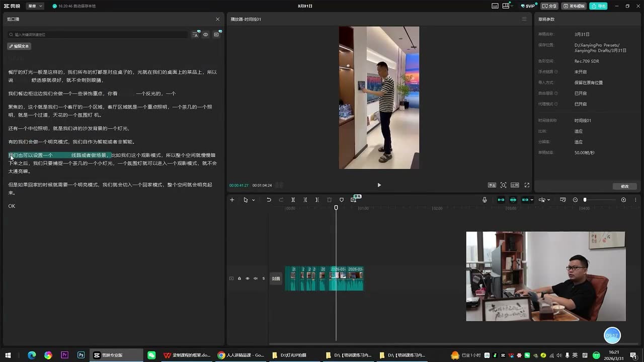644x362 pixels.
Task: Click the player zoom-focus icon
Action: pos(504,185)
